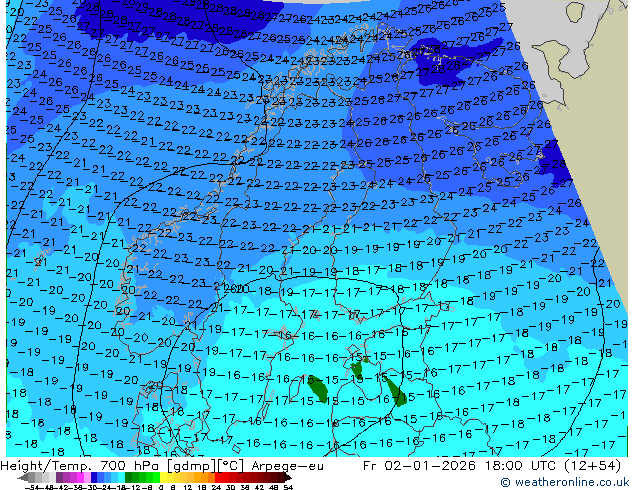634x490 pixels.
Task: Click the "Fr 02-01-2026 18:00 UTC" date label
Action: [x=460, y=466]
